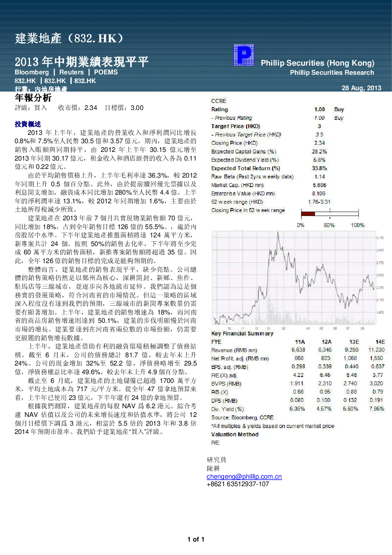This screenshot has height=555, width=392.
Task: Click the 52 week range value 1.76-3.31
Action: click(319, 202)
